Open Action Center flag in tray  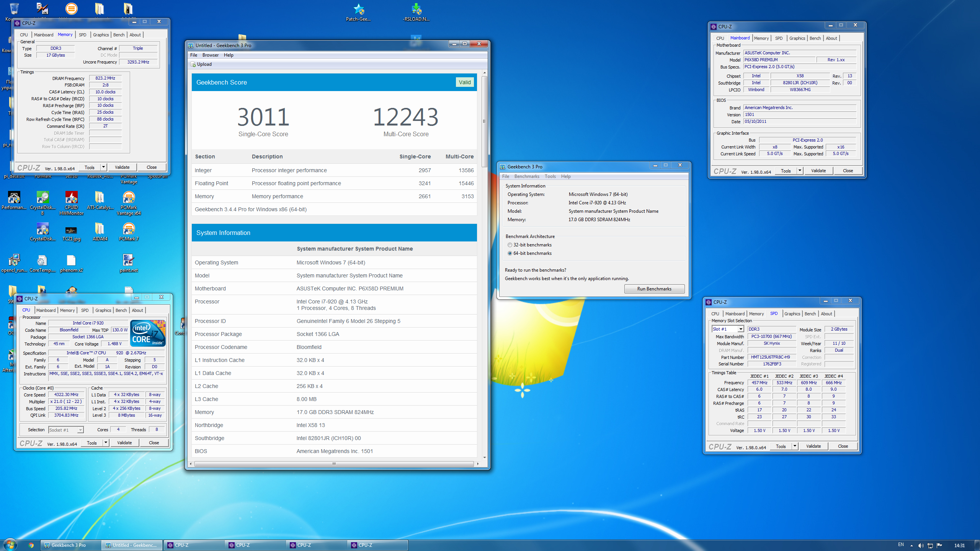click(x=939, y=545)
